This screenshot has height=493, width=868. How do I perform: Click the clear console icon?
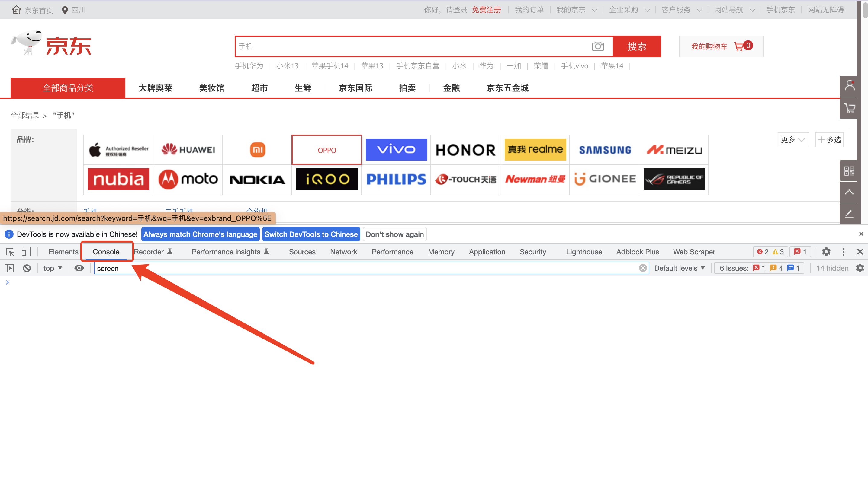pos(27,268)
